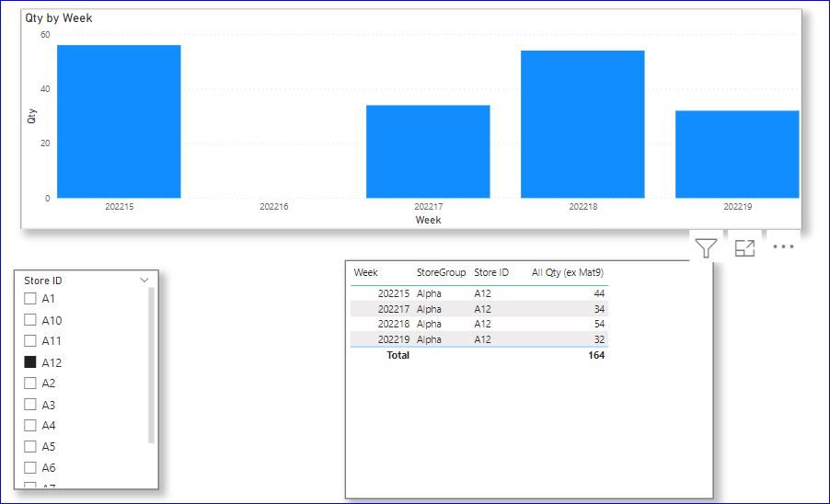Viewport: 830px width, 504px height.
Task: Collapse the Store ID slicer chevron
Action: [x=144, y=280]
